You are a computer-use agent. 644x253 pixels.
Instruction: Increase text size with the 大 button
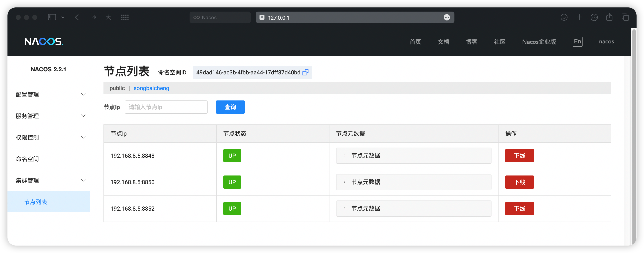tap(108, 17)
